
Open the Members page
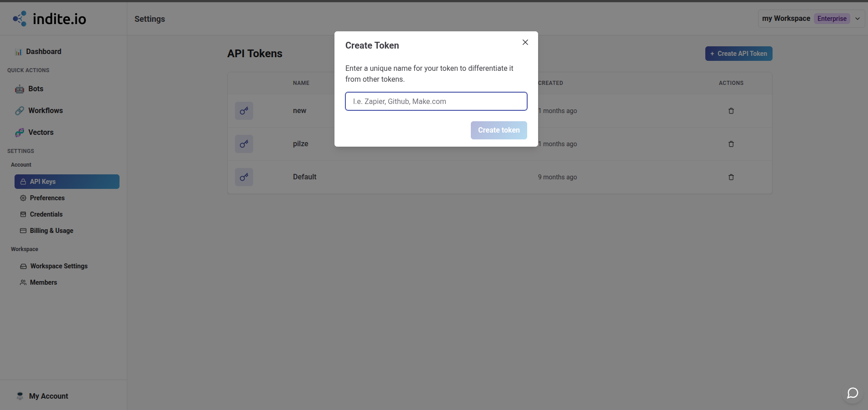pyautogui.click(x=43, y=282)
